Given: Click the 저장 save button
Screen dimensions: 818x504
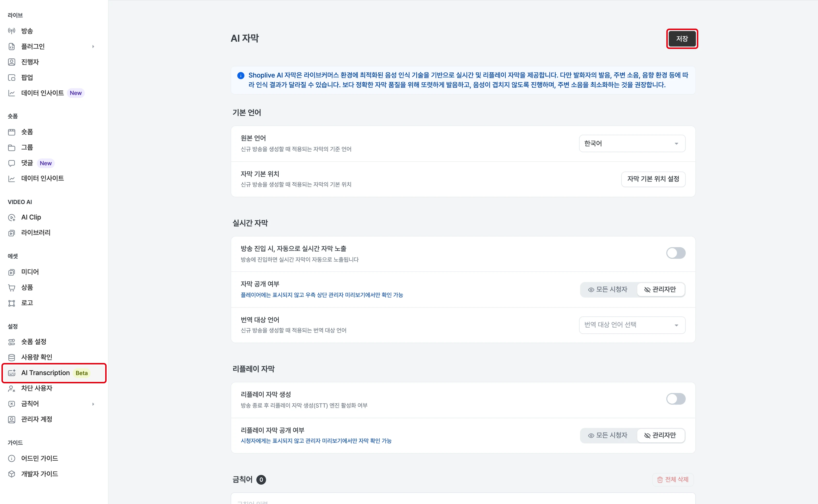Looking at the screenshot, I should click(682, 39).
